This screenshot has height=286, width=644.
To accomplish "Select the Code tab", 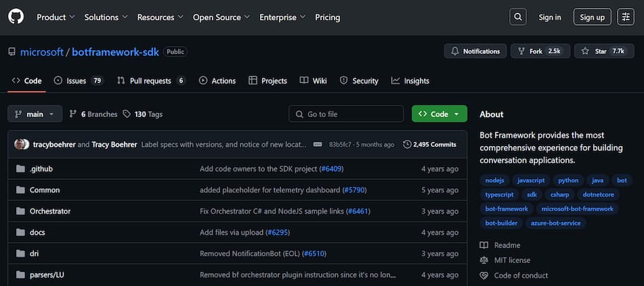I will [x=26, y=81].
